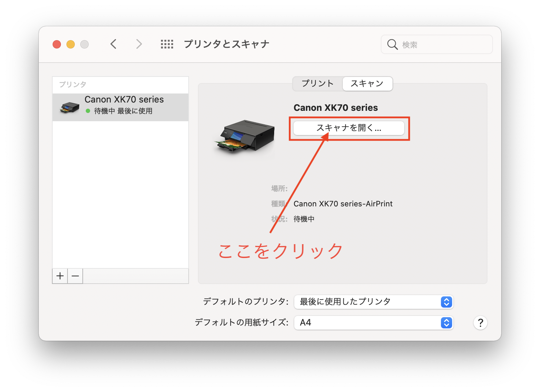Click the Canon XK70 series-AirPrint type text
Viewport: 540px width, 392px height.
click(343, 204)
